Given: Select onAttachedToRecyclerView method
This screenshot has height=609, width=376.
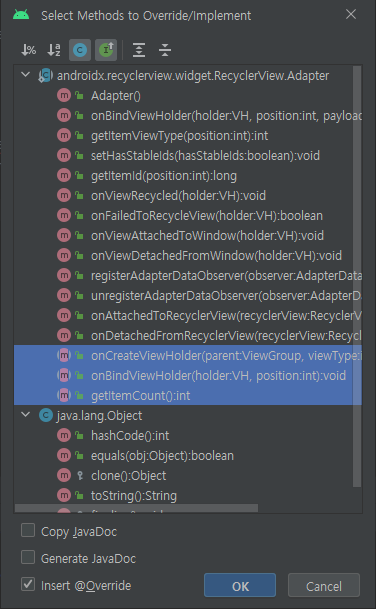Looking at the screenshot, I should (x=188, y=315).
